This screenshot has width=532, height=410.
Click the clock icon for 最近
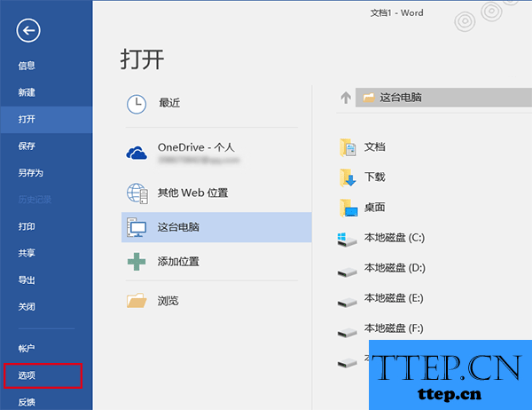coord(137,104)
